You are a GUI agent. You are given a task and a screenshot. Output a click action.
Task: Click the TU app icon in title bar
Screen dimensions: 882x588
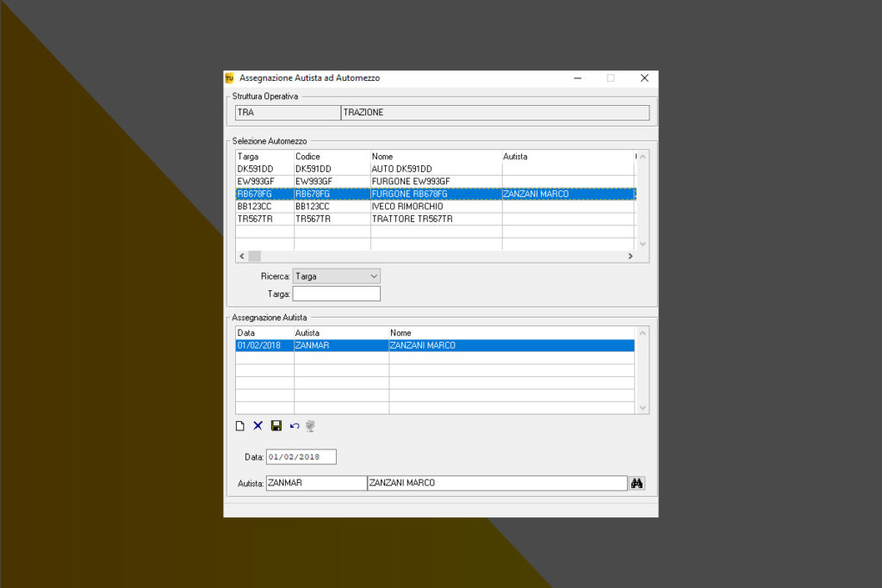click(x=229, y=78)
